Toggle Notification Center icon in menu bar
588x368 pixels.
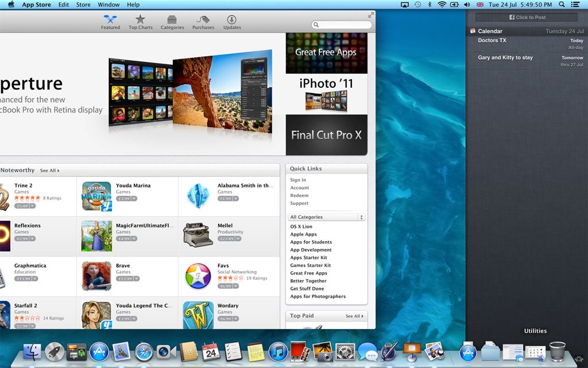(x=575, y=5)
